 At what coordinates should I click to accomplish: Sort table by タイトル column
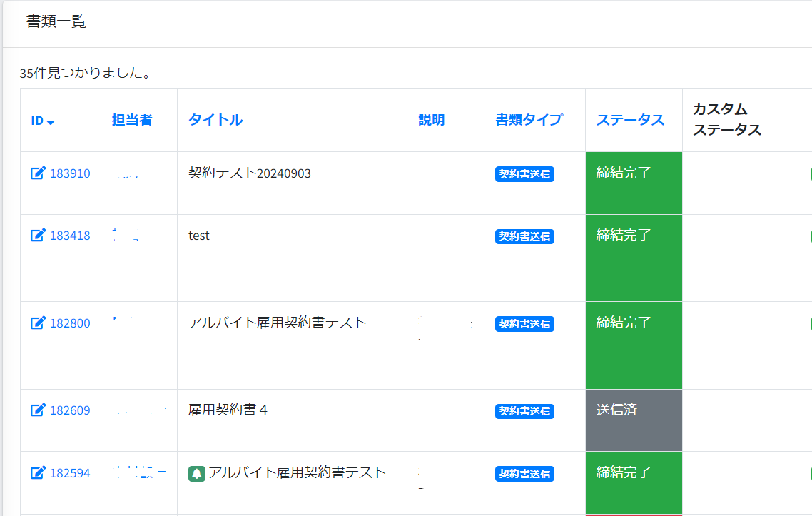click(x=215, y=120)
